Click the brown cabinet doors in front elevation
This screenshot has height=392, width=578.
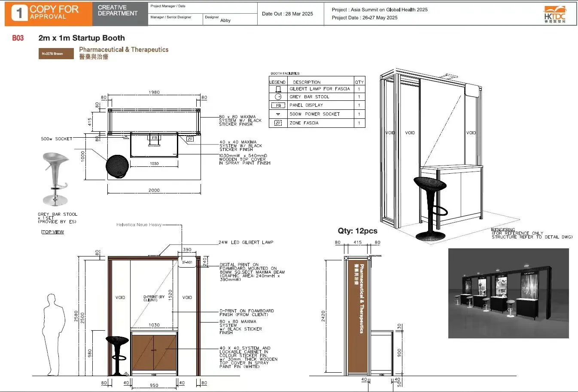[x=154, y=352]
